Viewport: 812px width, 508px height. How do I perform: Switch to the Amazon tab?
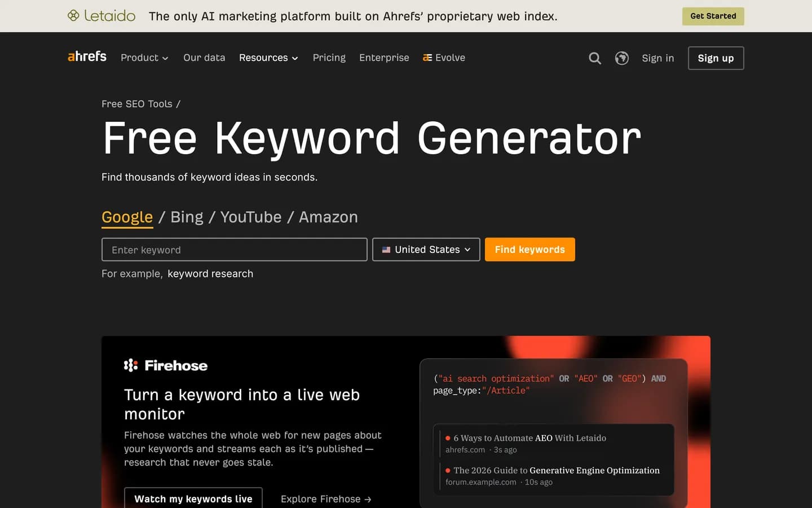click(x=328, y=217)
